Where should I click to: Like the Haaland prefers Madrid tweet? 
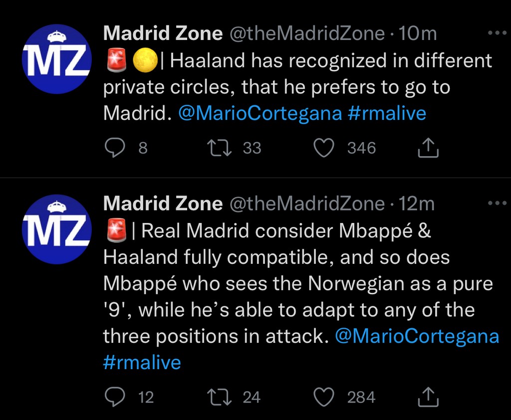(323, 148)
